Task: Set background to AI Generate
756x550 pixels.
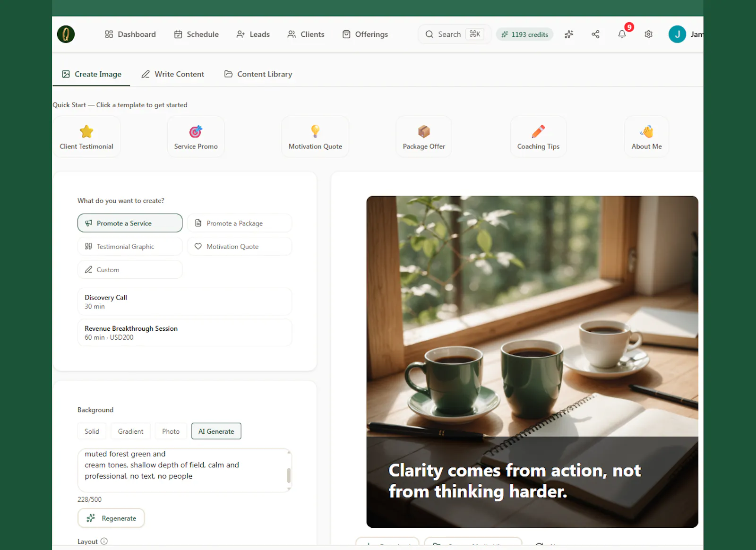Action: click(216, 431)
